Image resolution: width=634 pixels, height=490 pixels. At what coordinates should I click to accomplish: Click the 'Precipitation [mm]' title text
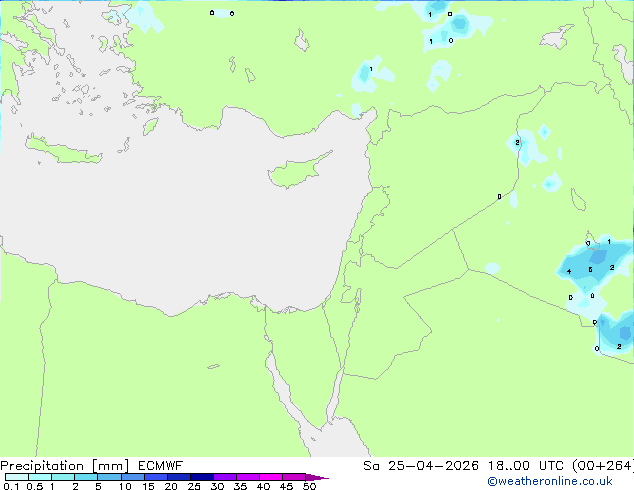click(x=64, y=466)
